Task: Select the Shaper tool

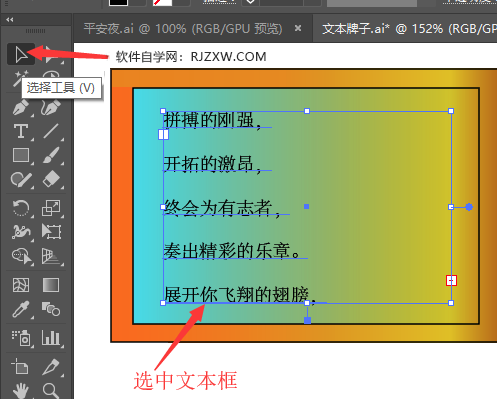Action: tap(21, 180)
